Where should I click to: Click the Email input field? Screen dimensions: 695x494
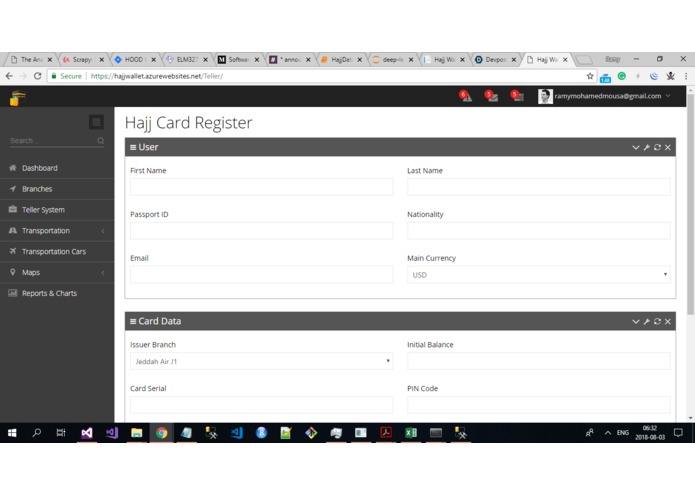click(x=262, y=274)
